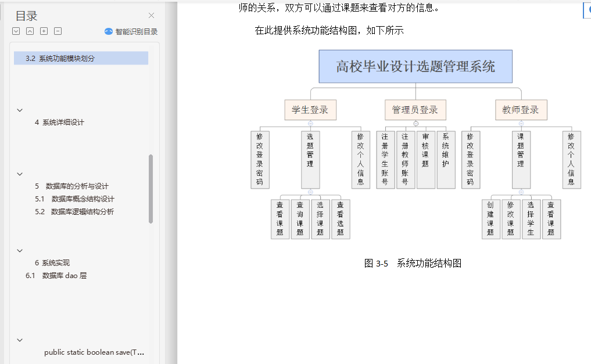Click the caption 图 3-5 系统功能结构图

point(413,263)
